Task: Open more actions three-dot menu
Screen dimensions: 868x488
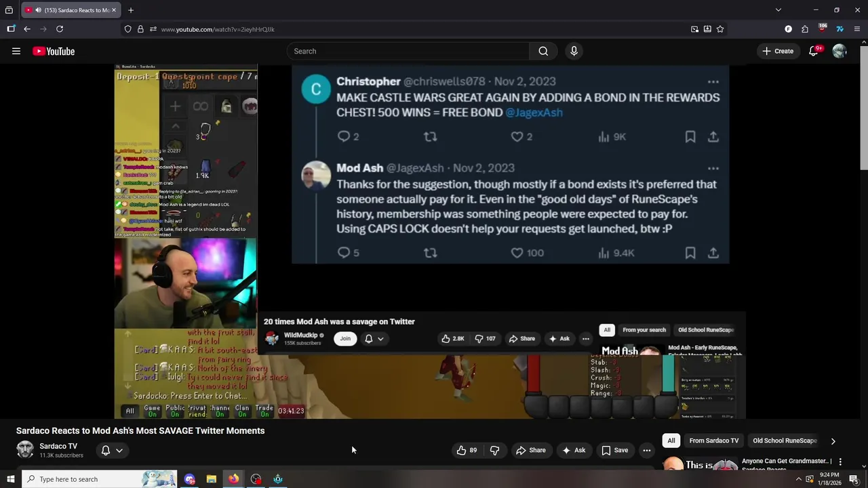Action: coord(647,450)
